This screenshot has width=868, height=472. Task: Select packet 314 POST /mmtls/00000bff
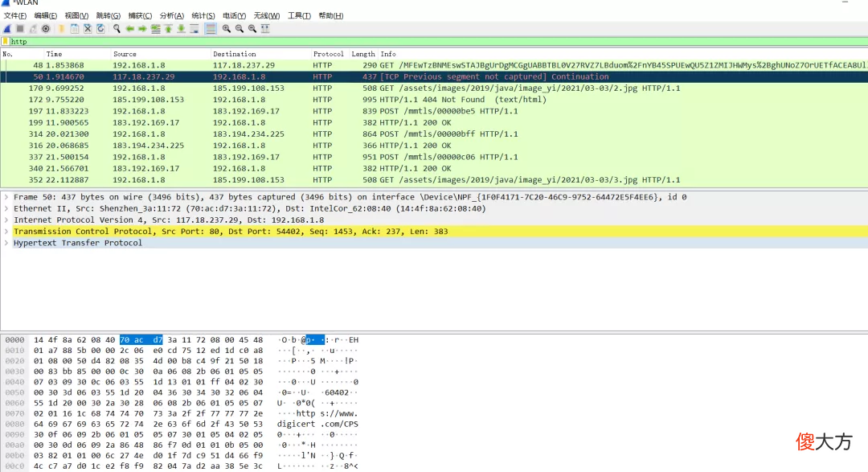coord(434,134)
